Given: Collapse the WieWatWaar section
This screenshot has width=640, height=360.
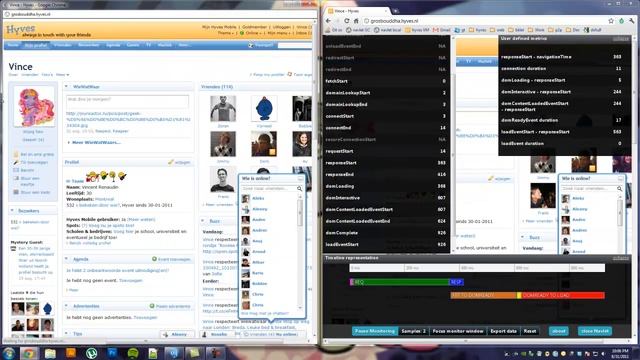Looking at the screenshot, I should coord(67,87).
